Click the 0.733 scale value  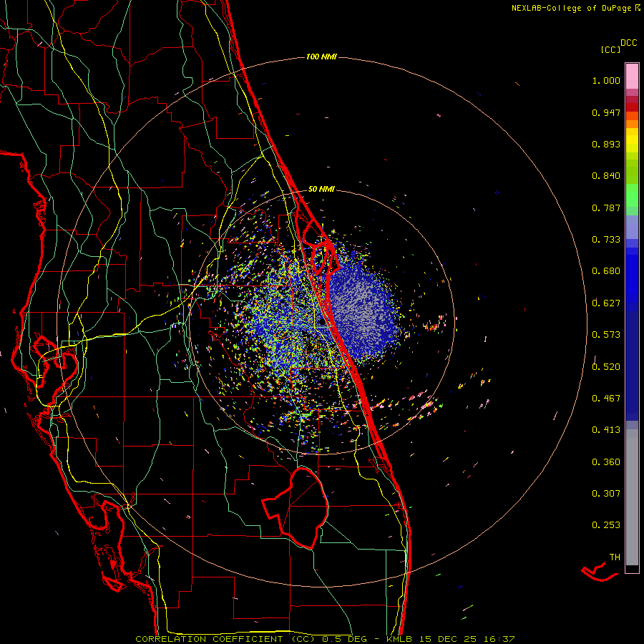tap(606, 240)
